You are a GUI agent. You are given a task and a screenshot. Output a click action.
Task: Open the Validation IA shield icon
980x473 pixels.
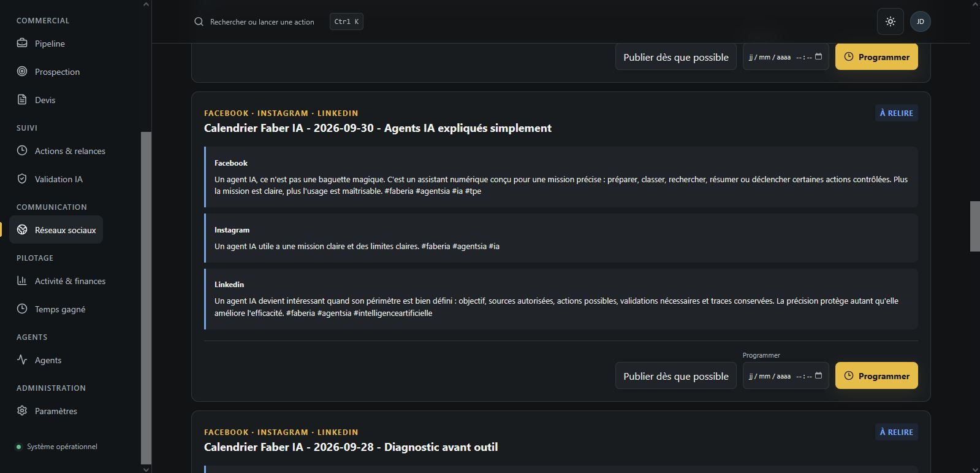(22, 179)
